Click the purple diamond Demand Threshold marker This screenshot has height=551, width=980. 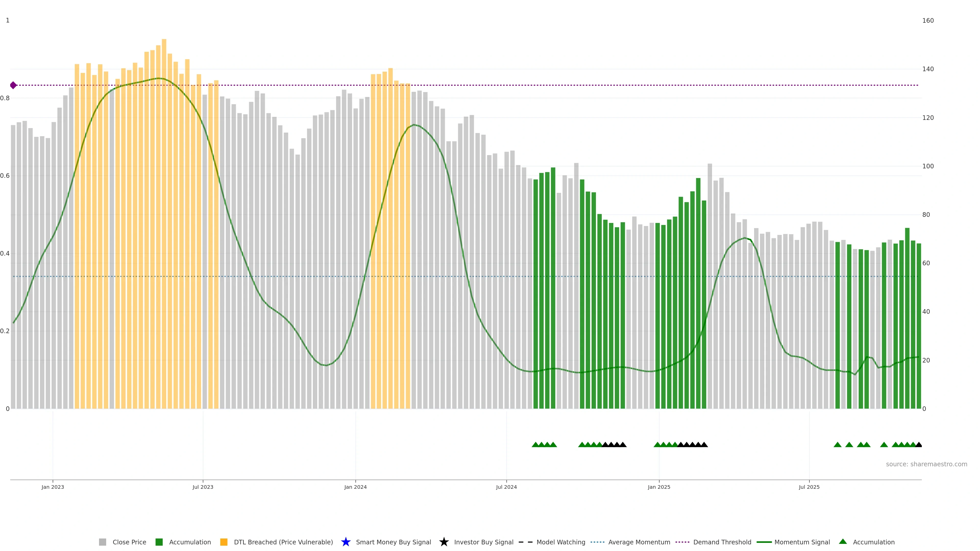(13, 85)
